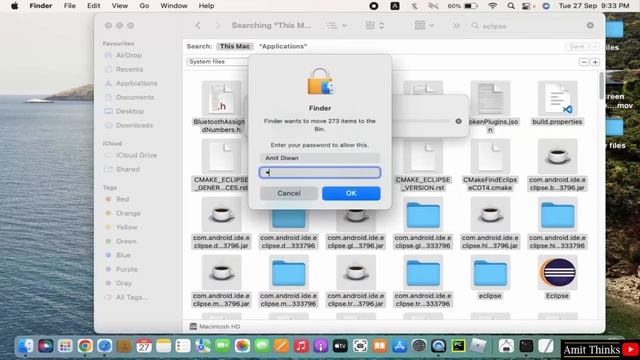Add a search criterion with the plus button
This screenshot has width=640, height=360.
[x=595, y=62]
